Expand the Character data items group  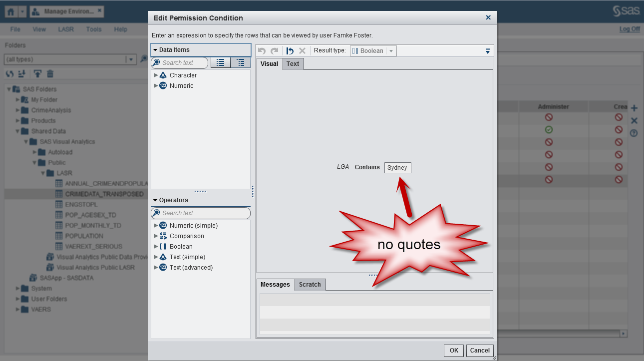point(156,75)
